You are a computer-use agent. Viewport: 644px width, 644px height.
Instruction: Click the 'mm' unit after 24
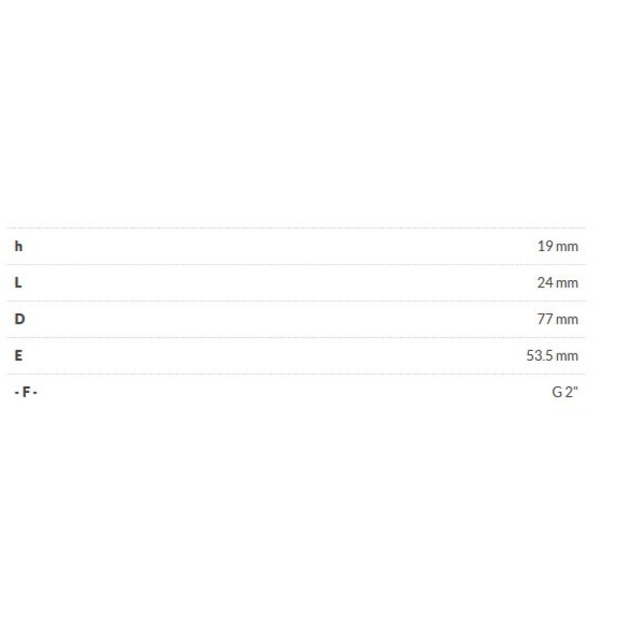tap(568, 283)
